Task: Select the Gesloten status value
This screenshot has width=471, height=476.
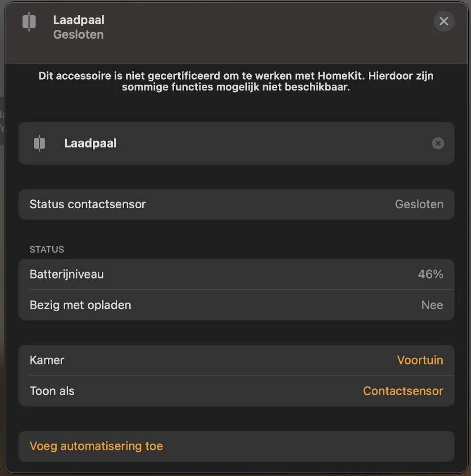Action: pos(419,204)
